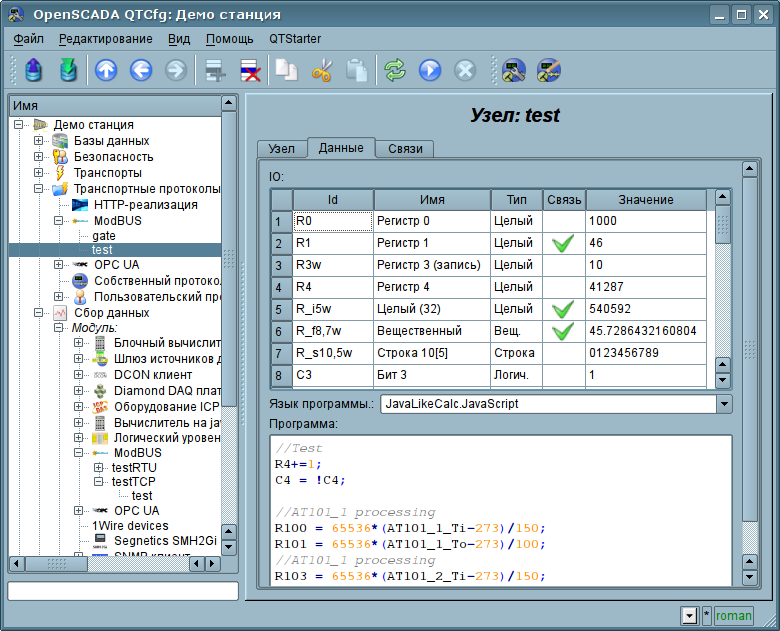The width and height of the screenshot is (780, 631).
Task: Click the first QTStarter module icon in toolbar
Action: point(514,70)
